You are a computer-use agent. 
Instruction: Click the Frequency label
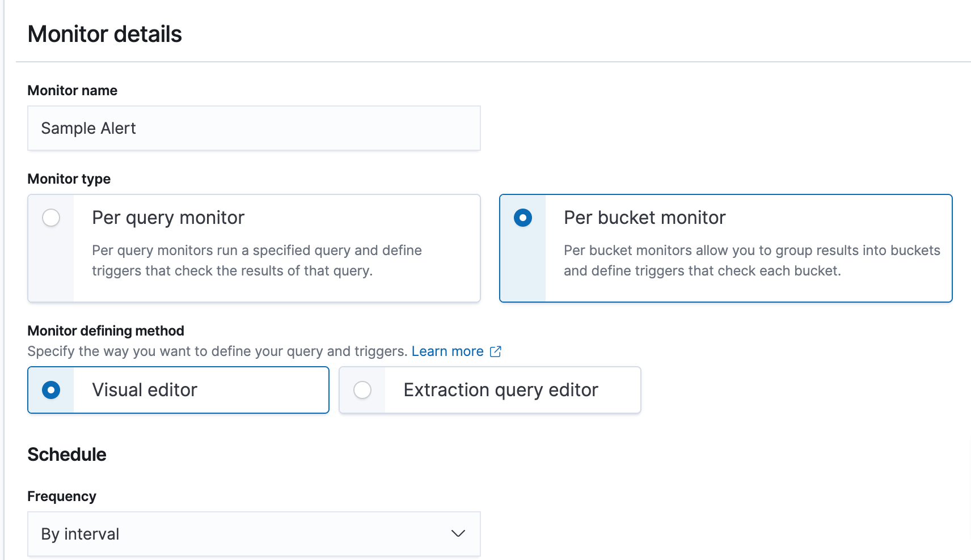62,497
